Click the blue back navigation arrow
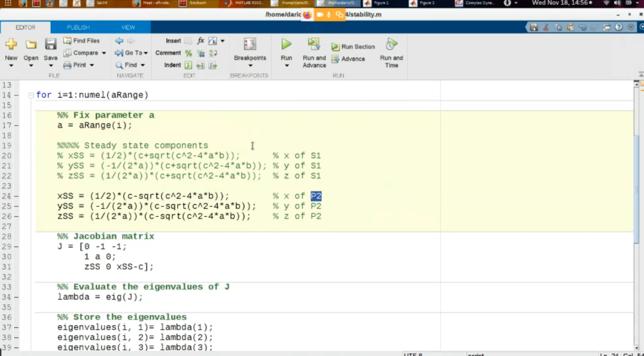 point(119,41)
